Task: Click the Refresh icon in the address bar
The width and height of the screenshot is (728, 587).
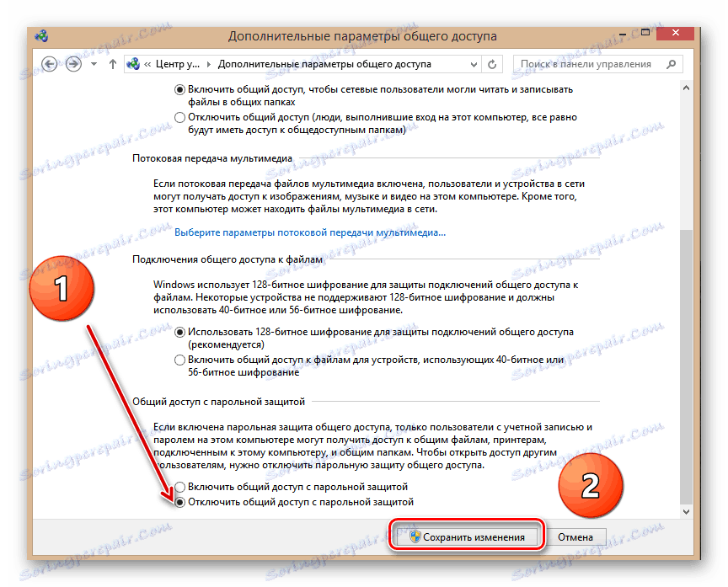Action: [490, 63]
